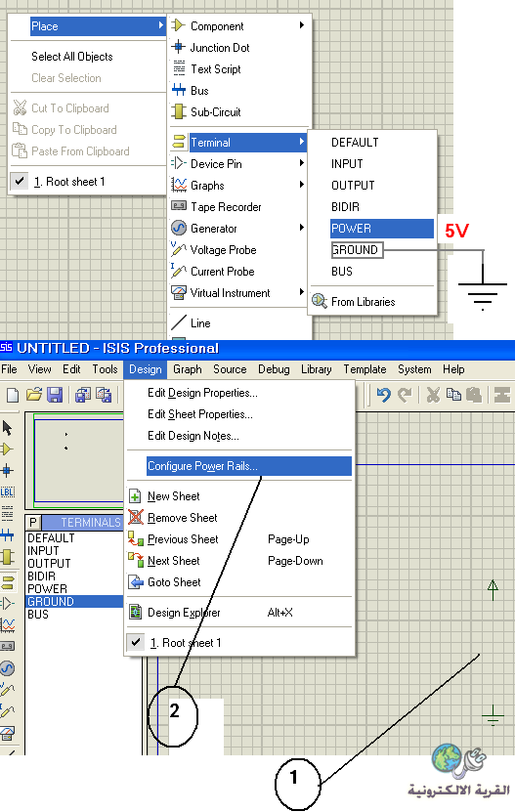The width and height of the screenshot is (515, 812).
Task: Click the power terminal on the schematic
Action: coord(493,590)
